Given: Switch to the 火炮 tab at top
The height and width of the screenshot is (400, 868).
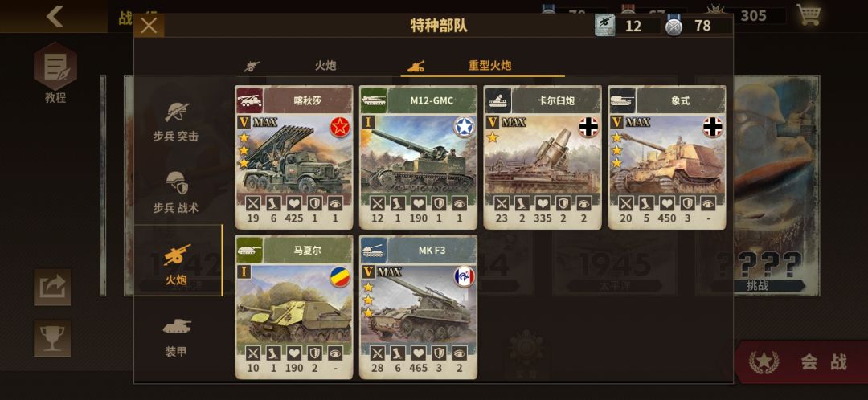Looking at the screenshot, I should pos(290,65).
